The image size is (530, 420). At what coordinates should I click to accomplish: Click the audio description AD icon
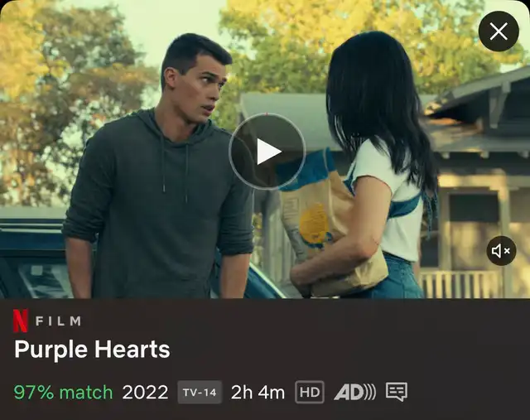tap(354, 393)
